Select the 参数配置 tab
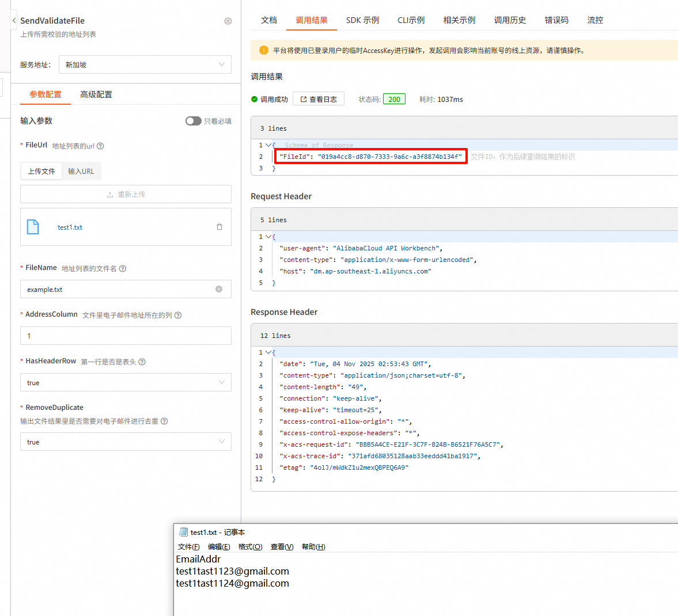Image resolution: width=678 pixels, height=616 pixels. coord(46,94)
